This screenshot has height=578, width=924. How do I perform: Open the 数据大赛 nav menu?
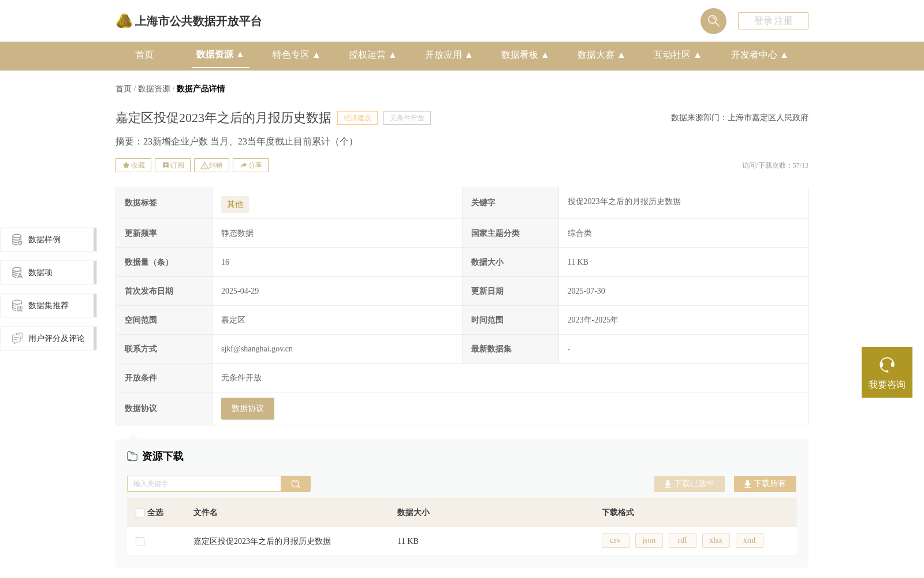pyautogui.click(x=601, y=55)
